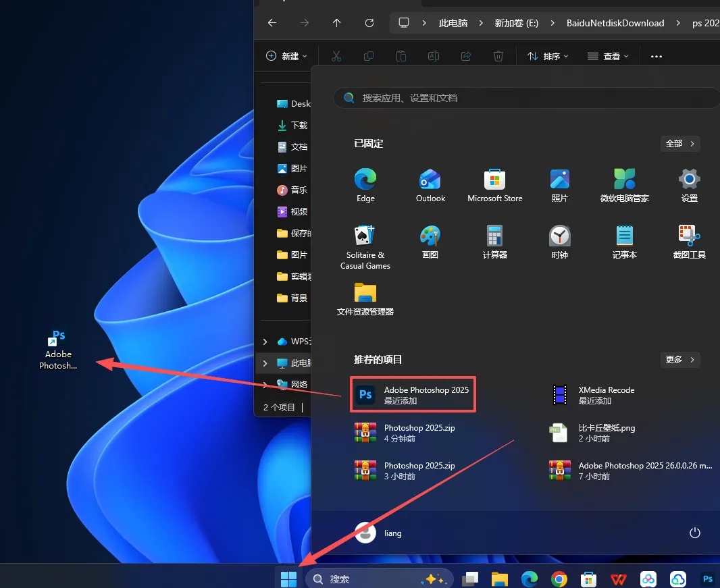Select 文档 in Explorer sidebar
This screenshot has width=720, height=588.
(292, 147)
